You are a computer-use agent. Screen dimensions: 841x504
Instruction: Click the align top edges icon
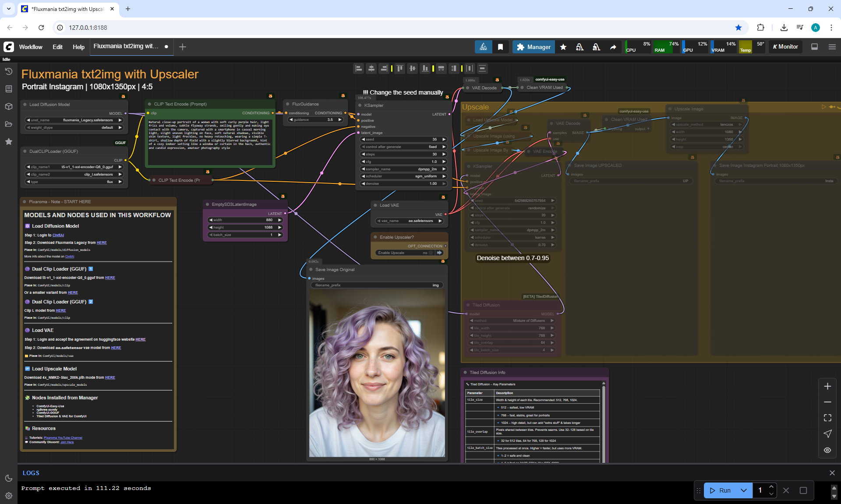coord(399,68)
